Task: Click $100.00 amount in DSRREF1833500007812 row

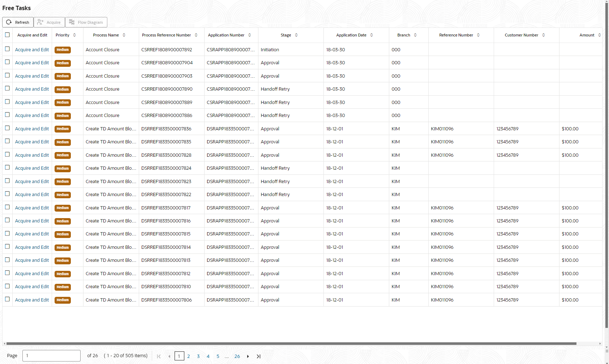Action: [x=570, y=274]
